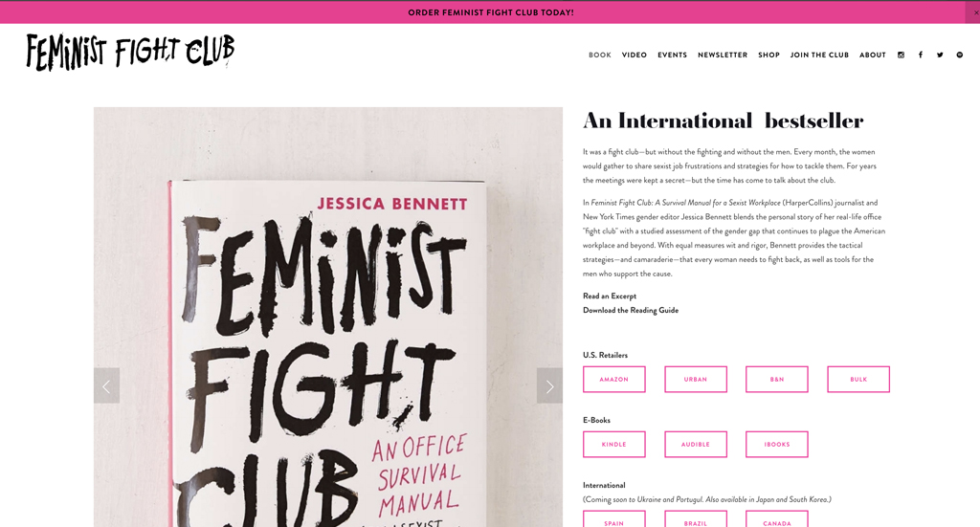Select Join the Club in navigation
This screenshot has height=527, width=980.
pos(819,55)
